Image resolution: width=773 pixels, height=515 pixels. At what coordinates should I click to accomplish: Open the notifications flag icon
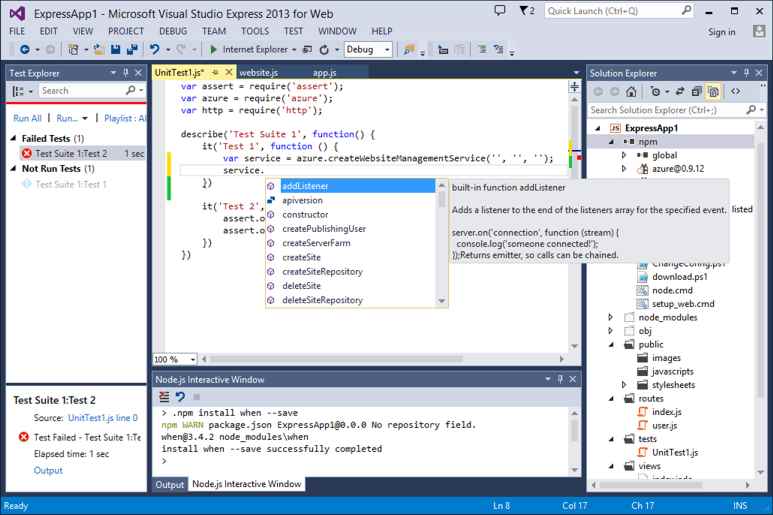point(527,10)
